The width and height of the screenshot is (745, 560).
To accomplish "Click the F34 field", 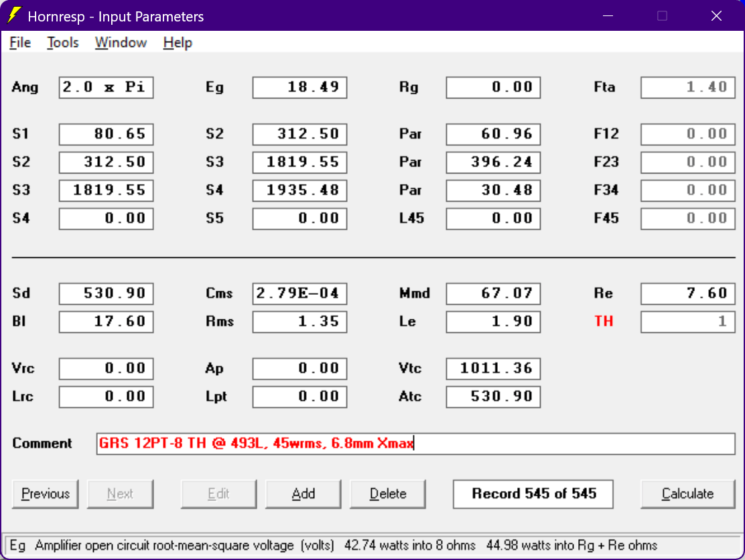I will tap(687, 190).
